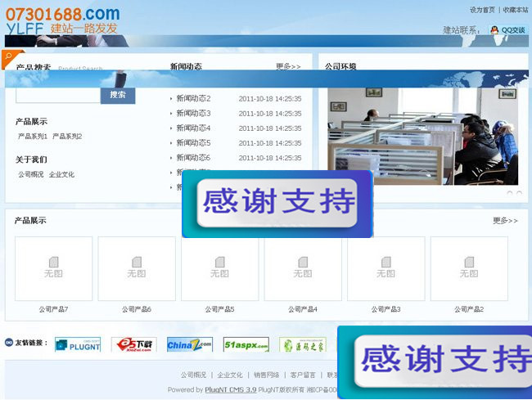This screenshot has height=400, width=532.
Task: Click the 公司环境 section heading
Action: click(x=340, y=66)
